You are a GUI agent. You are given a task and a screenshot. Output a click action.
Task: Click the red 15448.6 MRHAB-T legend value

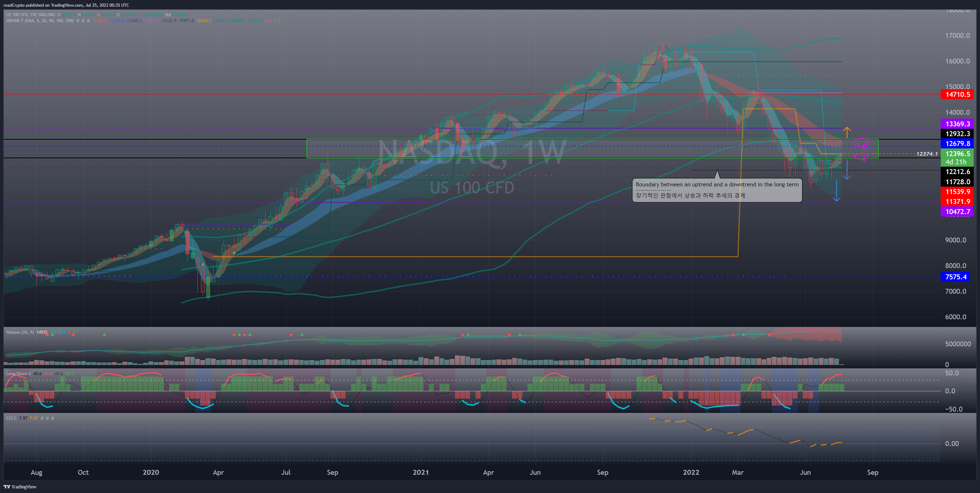click(100, 21)
